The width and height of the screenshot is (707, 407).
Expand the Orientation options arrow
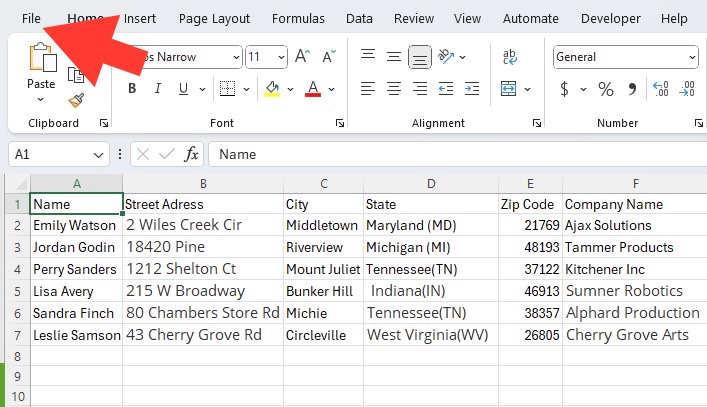click(462, 57)
